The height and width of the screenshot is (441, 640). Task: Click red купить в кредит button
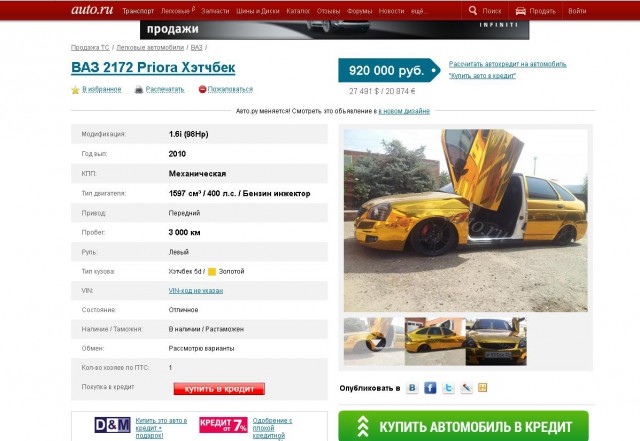click(219, 389)
